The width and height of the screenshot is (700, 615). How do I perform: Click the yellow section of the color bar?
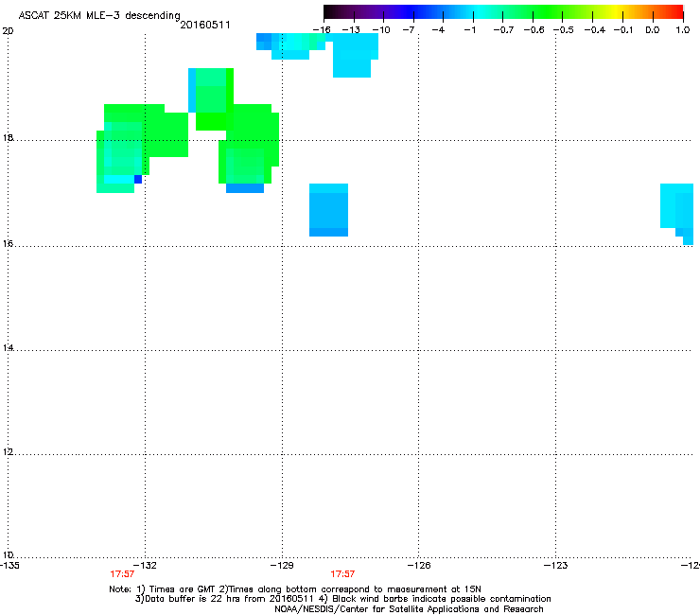point(615,11)
